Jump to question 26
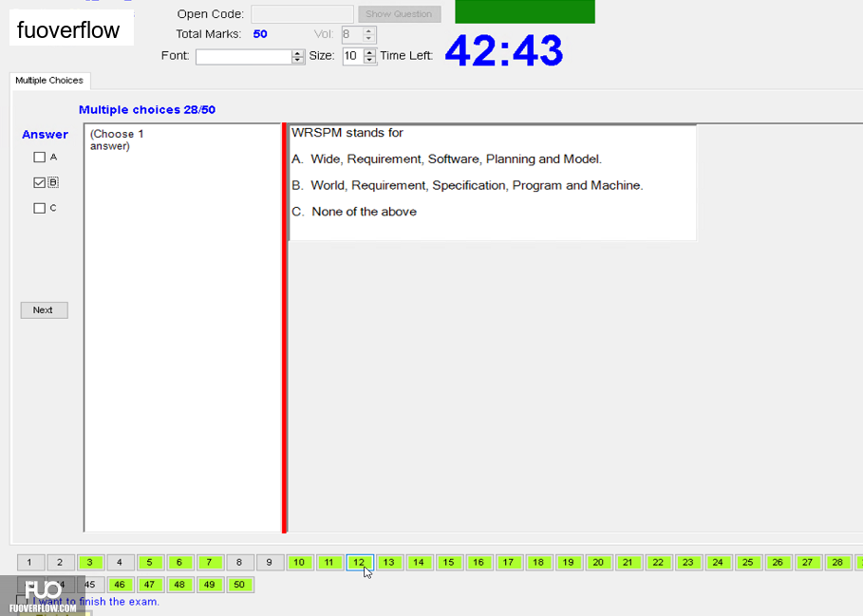863x616 pixels. (x=779, y=562)
